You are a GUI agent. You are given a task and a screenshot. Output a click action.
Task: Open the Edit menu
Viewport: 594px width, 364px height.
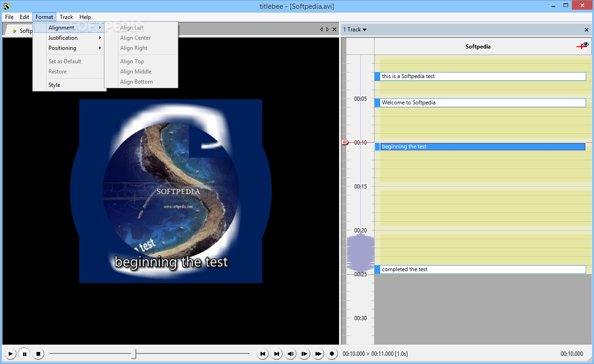tap(24, 17)
